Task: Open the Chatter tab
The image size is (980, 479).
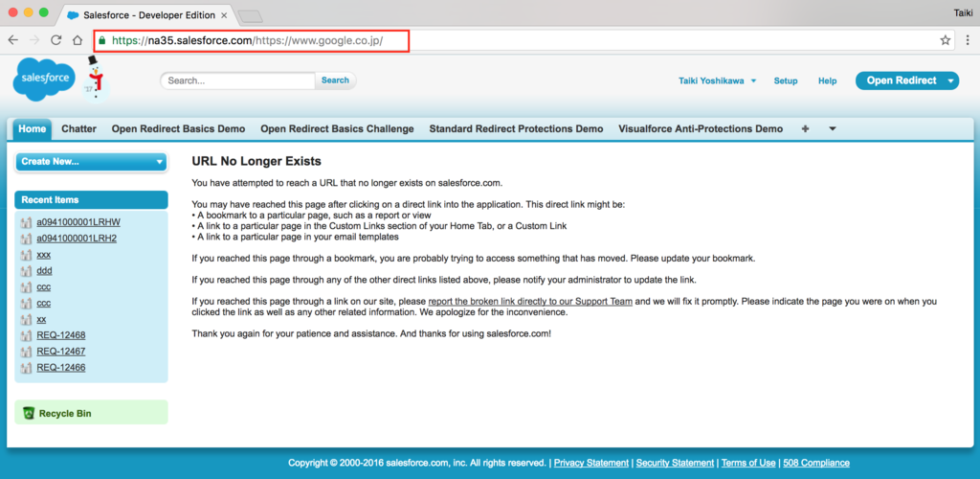Action: pyautogui.click(x=78, y=128)
